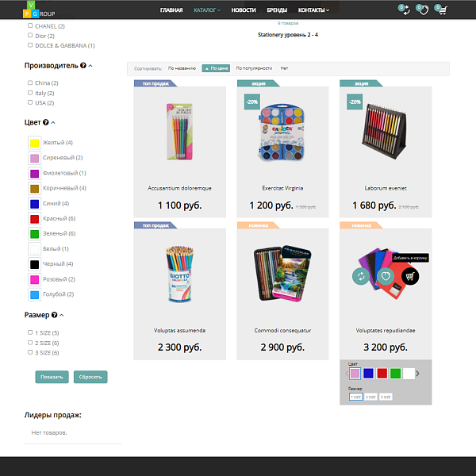Enable the 2 SIZE filter checkbox
This screenshot has width=476, height=476.
30,343
